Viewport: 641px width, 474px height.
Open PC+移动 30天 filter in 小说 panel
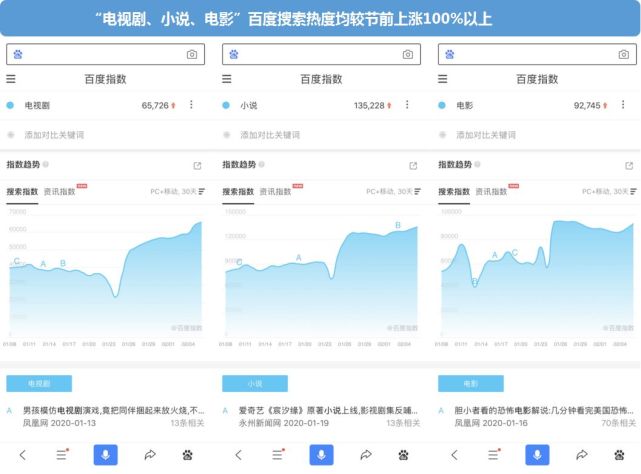click(x=393, y=191)
